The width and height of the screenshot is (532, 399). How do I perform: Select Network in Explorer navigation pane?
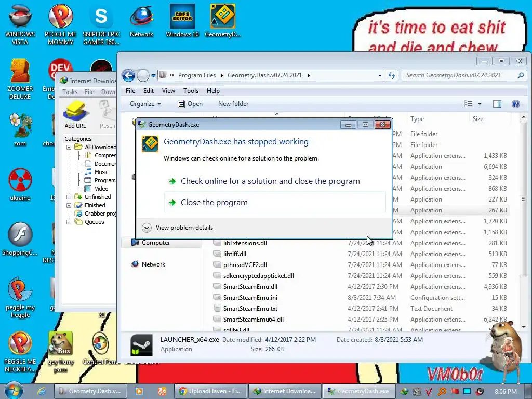(x=149, y=264)
